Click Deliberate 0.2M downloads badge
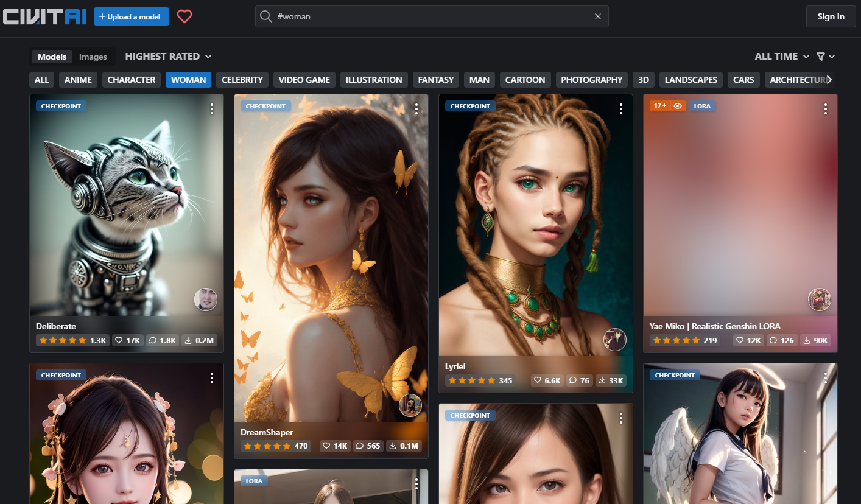Image resolution: width=861 pixels, height=504 pixels. click(x=199, y=340)
